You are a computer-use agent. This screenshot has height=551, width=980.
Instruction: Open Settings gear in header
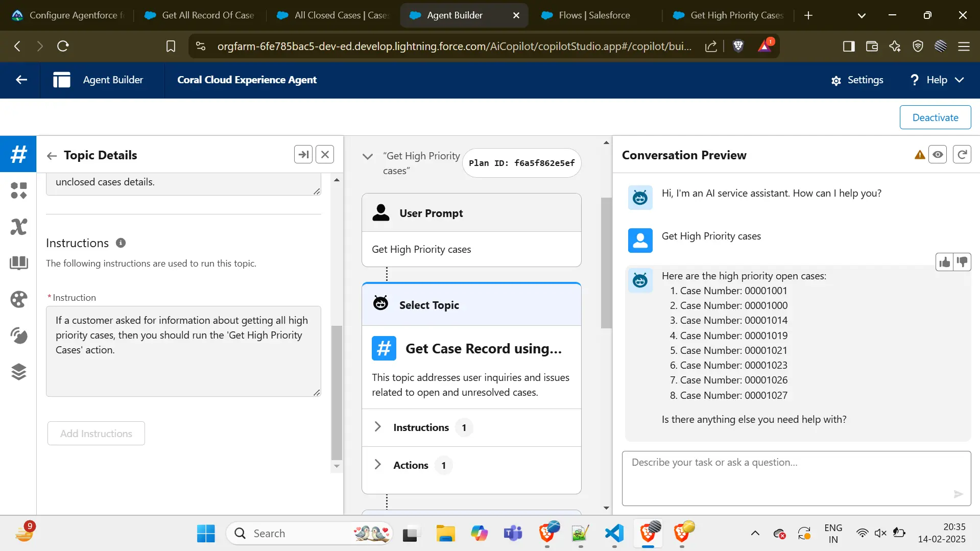[857, 80]
